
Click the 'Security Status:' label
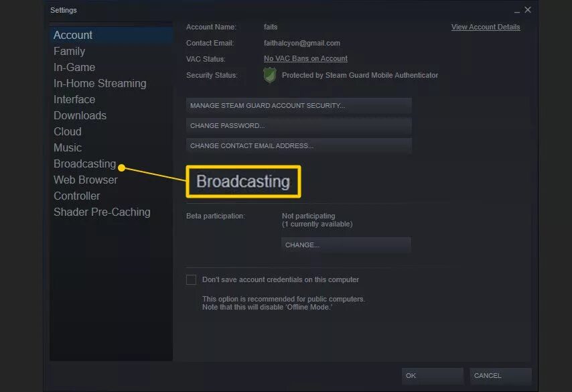(212, 75)
